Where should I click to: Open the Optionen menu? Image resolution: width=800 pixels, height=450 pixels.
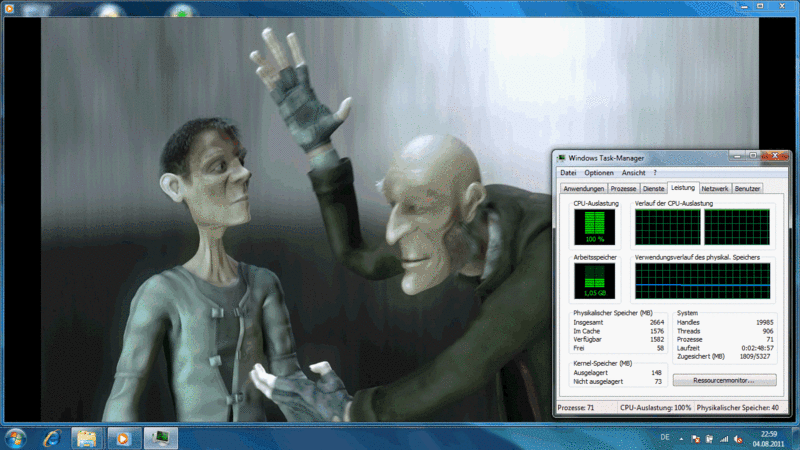(598, 173)
